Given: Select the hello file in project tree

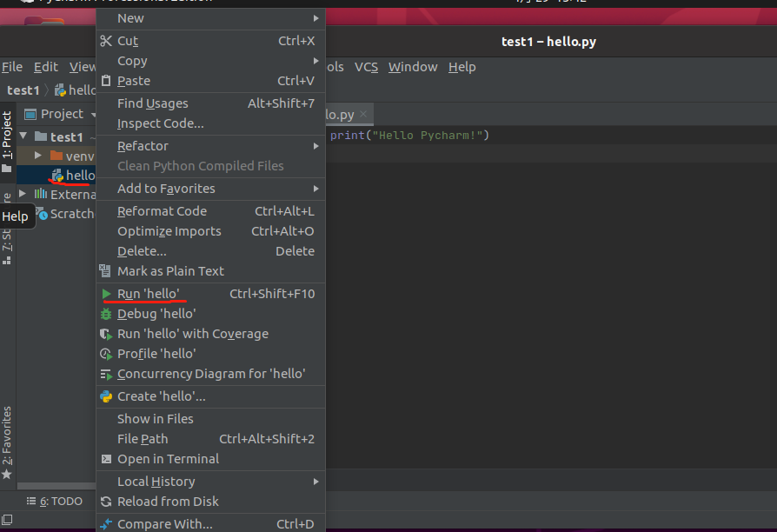Looking at the screenshot, I should [56, 175].
